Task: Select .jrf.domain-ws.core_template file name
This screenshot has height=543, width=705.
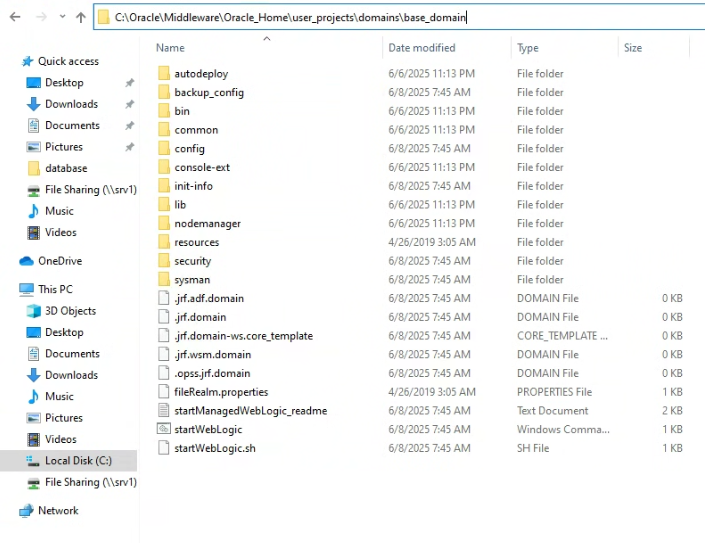Action: (x=243, y=336)
